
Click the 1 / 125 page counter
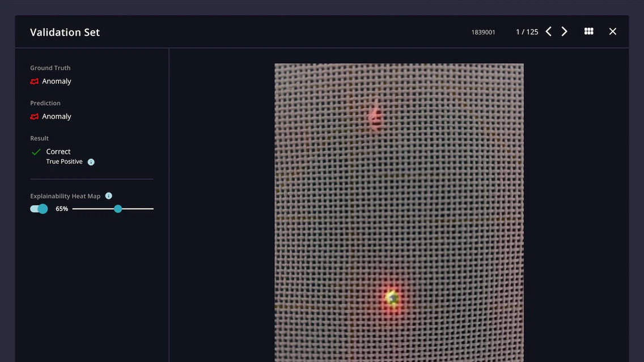527,32
